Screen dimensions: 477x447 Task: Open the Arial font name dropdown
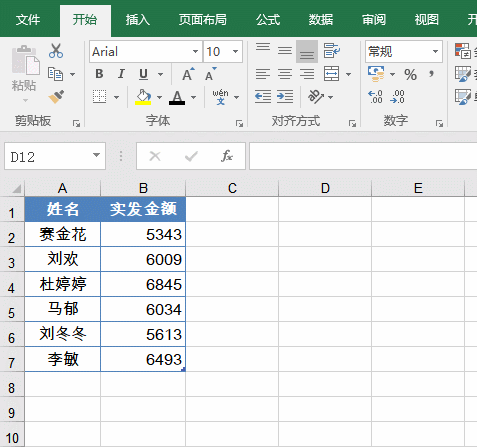pyautogui.click(x=195, y=52)
